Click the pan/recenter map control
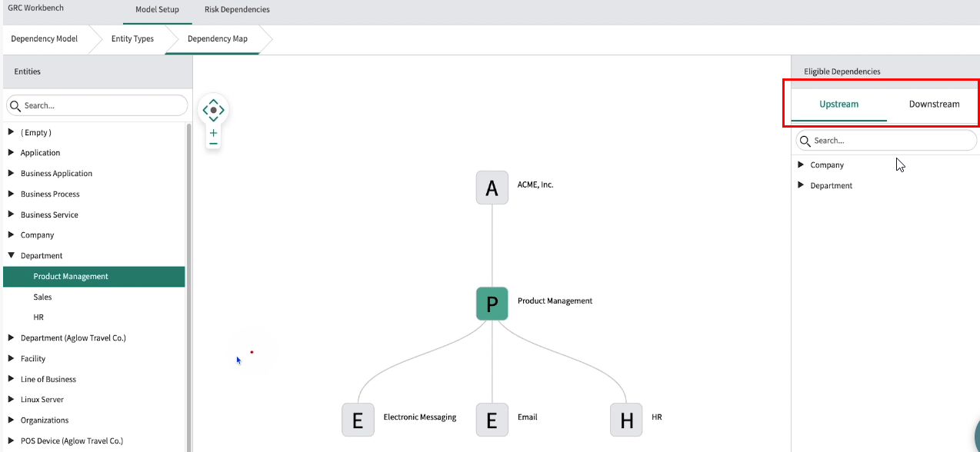 click(213, 110)
